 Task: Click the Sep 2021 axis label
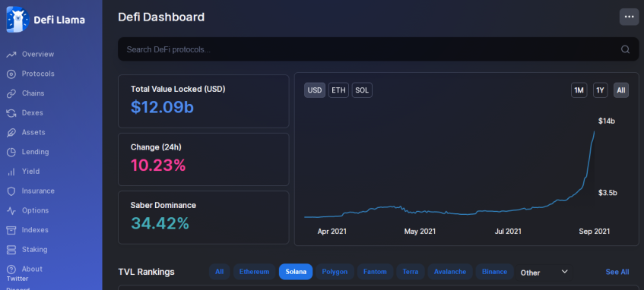[595, 232]
